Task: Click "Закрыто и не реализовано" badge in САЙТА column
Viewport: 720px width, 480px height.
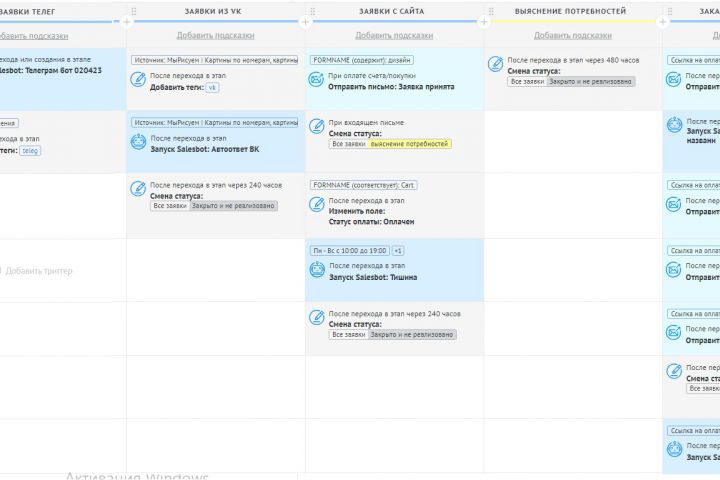Action: 411,334
